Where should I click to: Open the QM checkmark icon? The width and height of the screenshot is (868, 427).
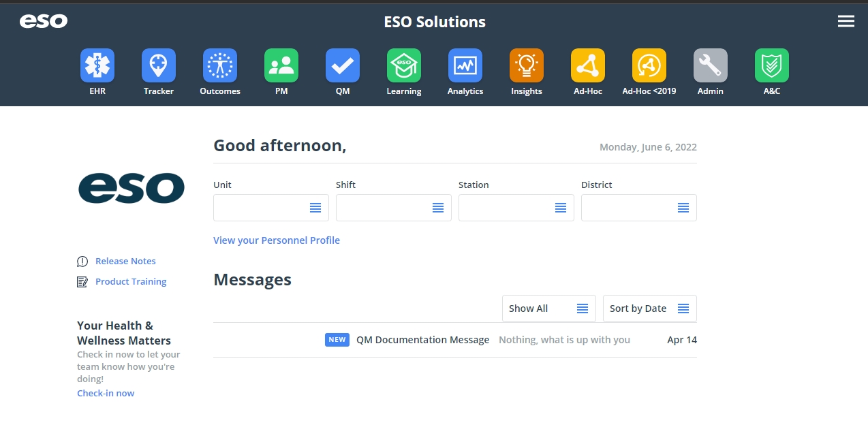point(343,65)
